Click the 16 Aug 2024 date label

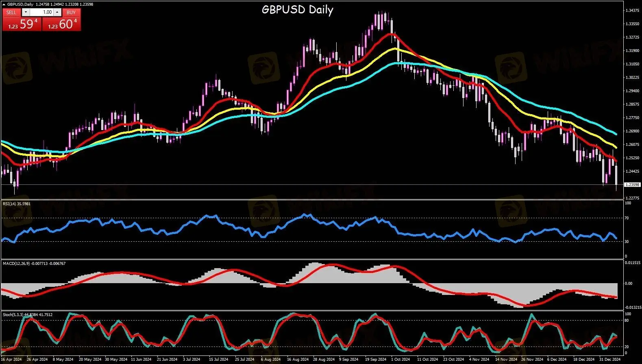point(298,360)
